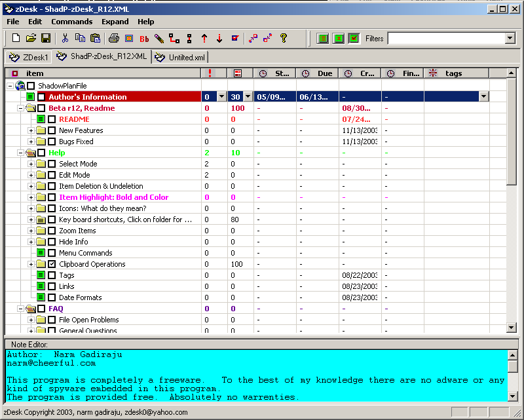Click the item column header
The image size is (524, 420).
[x=103, y=73]
